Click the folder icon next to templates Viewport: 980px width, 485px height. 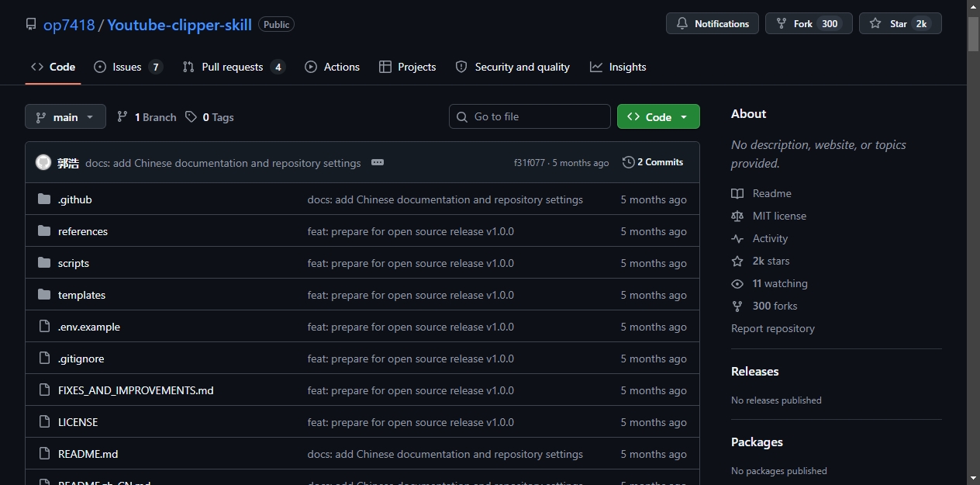coord(44,295)
